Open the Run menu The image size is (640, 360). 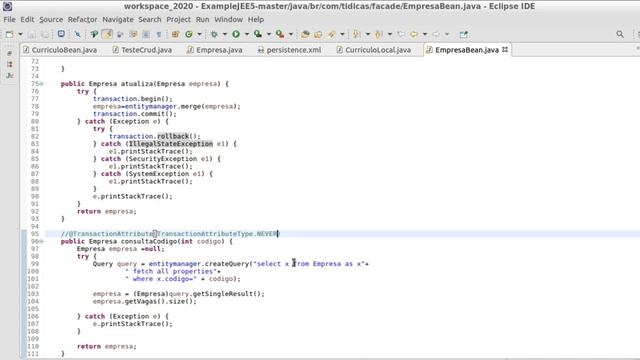point(202,20)
